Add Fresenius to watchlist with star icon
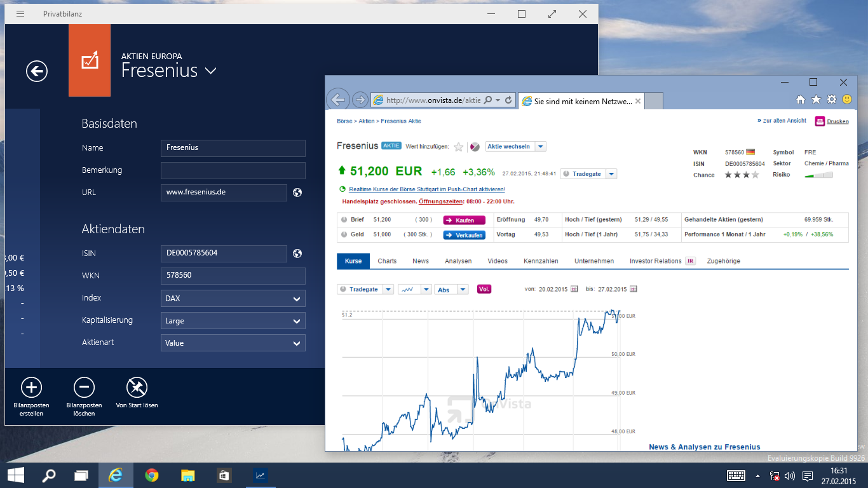Viewport: 868px width, 488px height. coord(459,147)
